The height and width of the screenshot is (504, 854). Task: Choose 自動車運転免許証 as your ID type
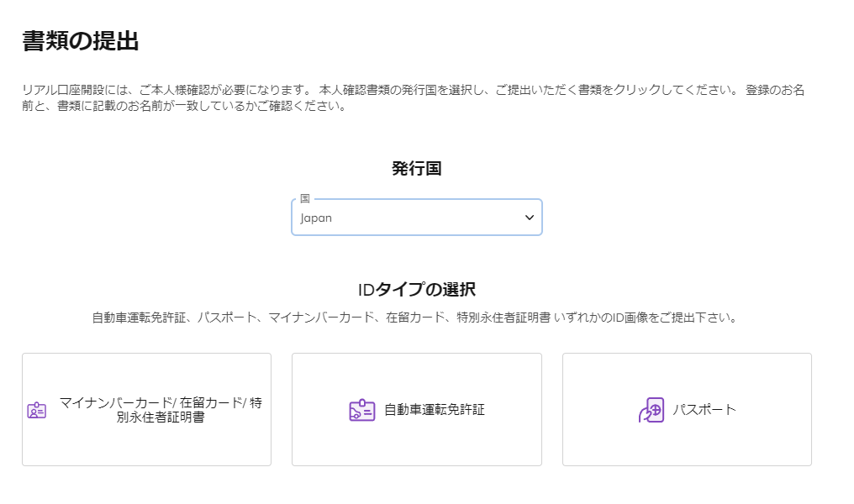(x=416, y=409)
